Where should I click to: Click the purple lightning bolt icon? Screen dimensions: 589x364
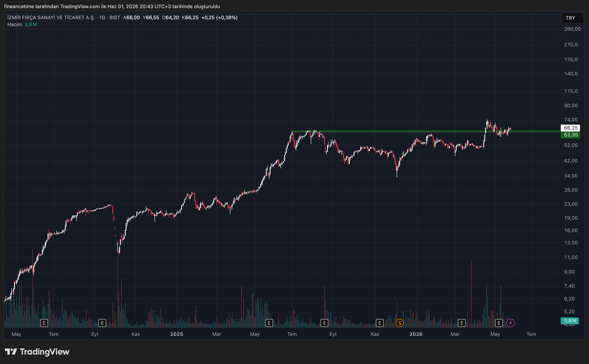pyautogui.click(x=510, y=323)
